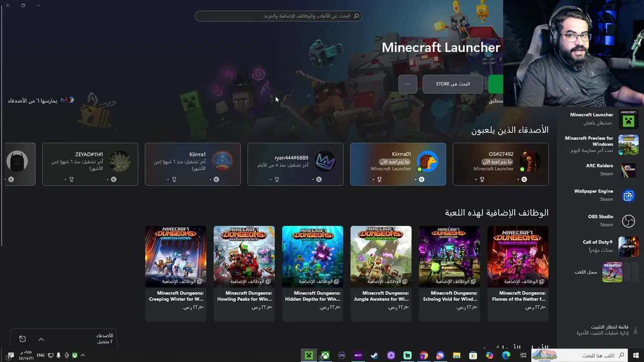Click the search field for games and add-ons

(x=278, y=16)
